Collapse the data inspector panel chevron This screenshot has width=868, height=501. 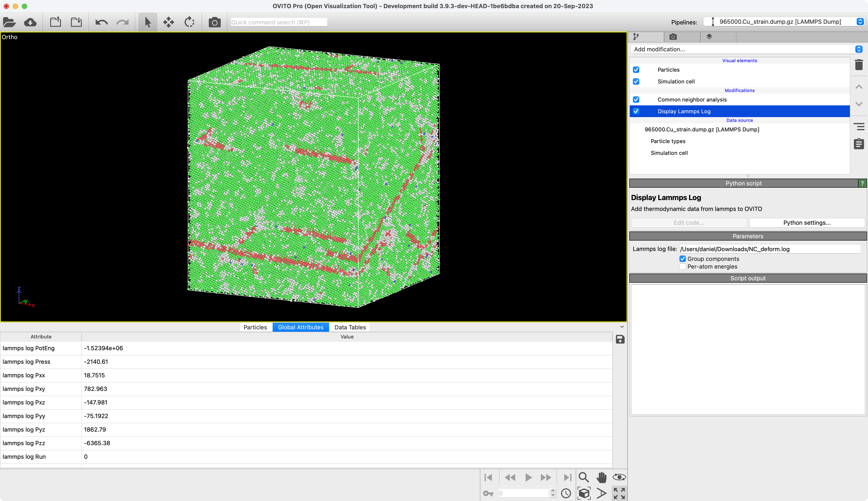click(622, 327)
